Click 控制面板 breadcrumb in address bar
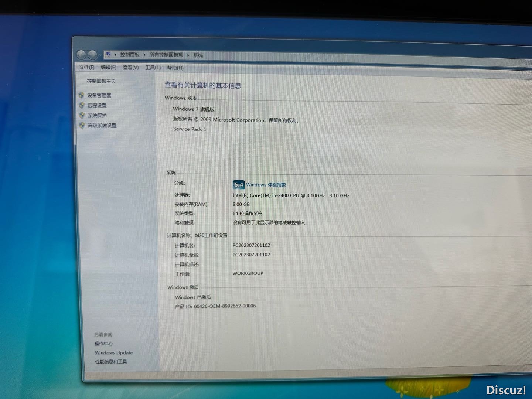 (130, 55)
